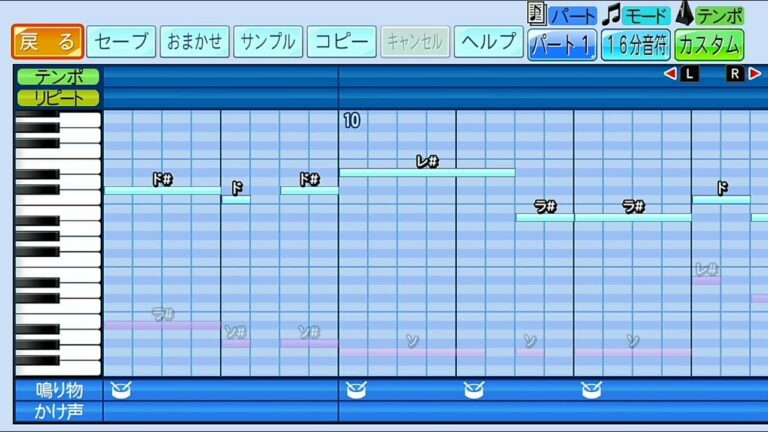This screenshot has width=768, height=432.
Task: Click the リピート row label
Action: pyautogui.click(x=57, y=98)
